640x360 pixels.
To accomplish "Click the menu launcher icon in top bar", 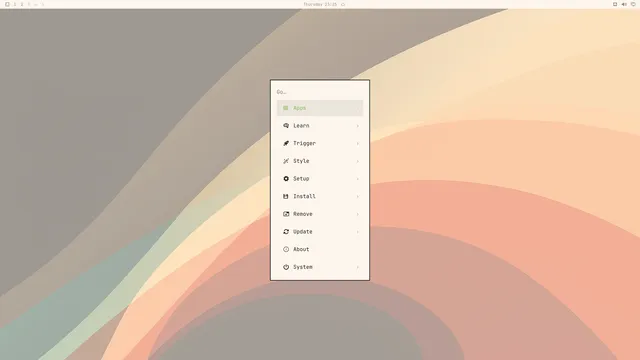I will (7, 4).
